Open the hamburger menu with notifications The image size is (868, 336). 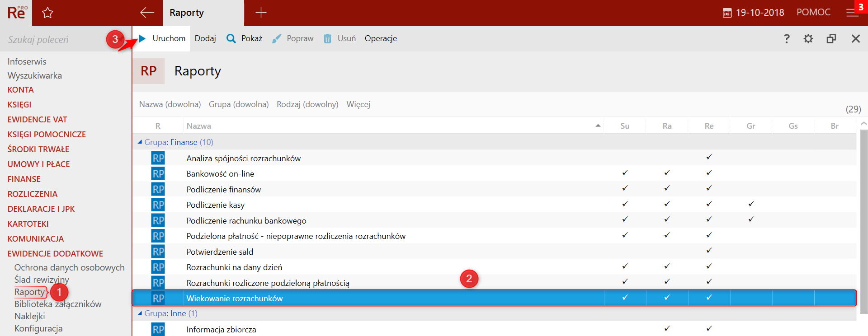tap(853, 13)
